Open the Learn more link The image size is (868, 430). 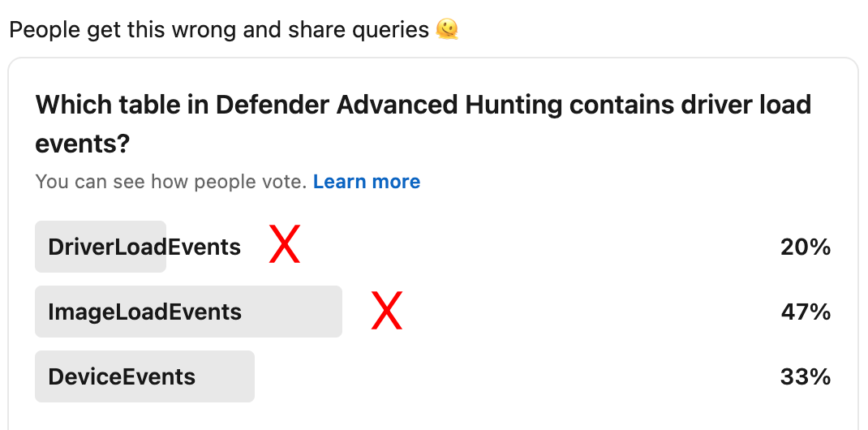point(367,182)
